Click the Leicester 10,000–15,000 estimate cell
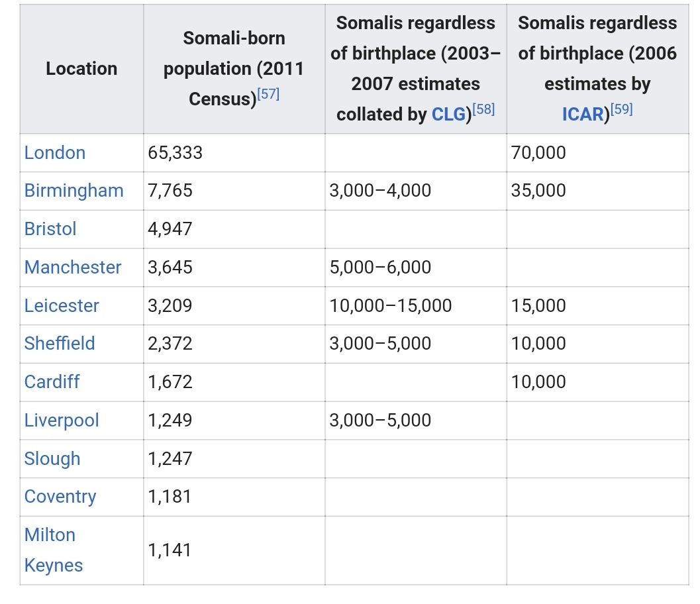 391,306
